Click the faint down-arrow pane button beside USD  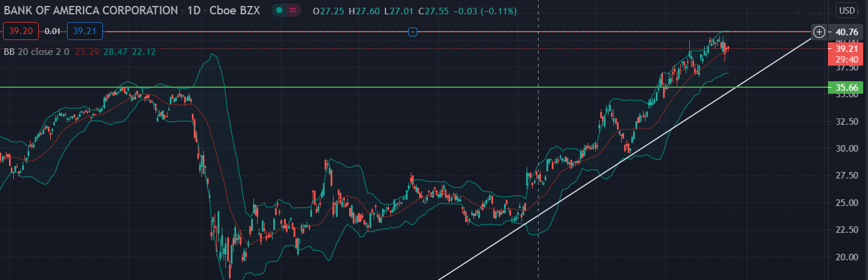[798, 11]
